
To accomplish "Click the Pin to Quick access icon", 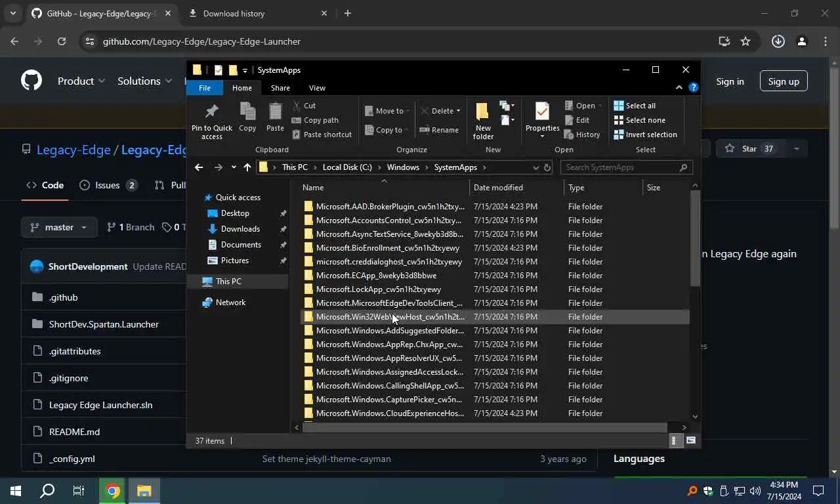I will tap(211, 112).
